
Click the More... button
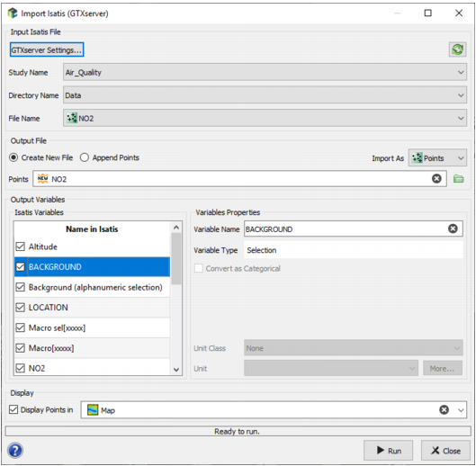[x=443, y=368]
